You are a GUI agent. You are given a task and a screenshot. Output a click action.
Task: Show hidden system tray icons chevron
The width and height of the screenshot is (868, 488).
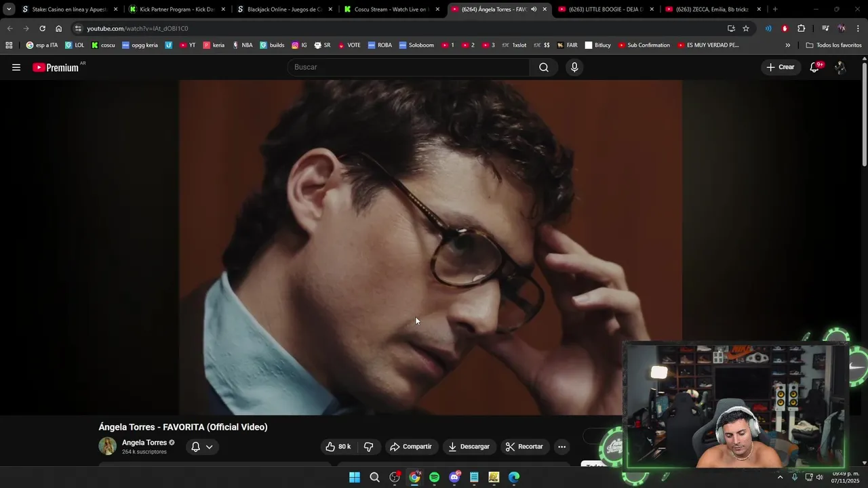tap(780, 477)
